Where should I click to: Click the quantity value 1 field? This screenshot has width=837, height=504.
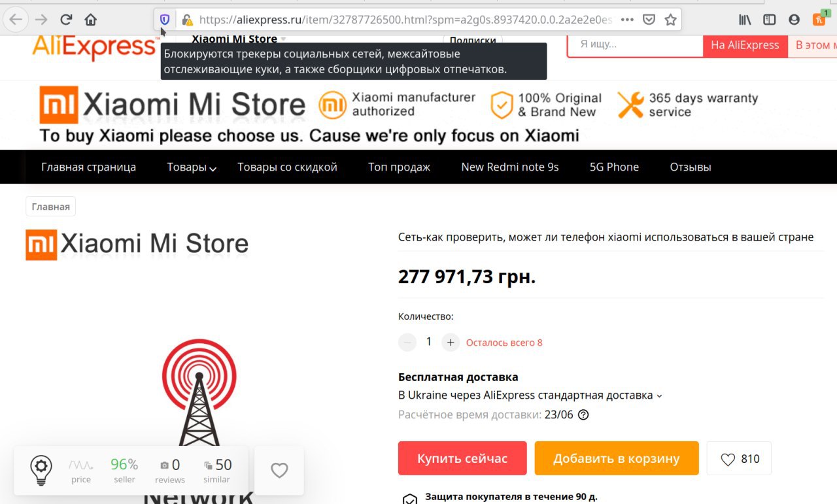(429, 342)
